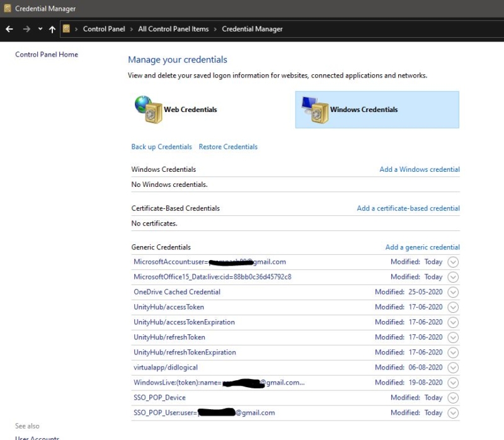Click the No certificates. text
The image size is (504, 440).
(x=154, y=223)
